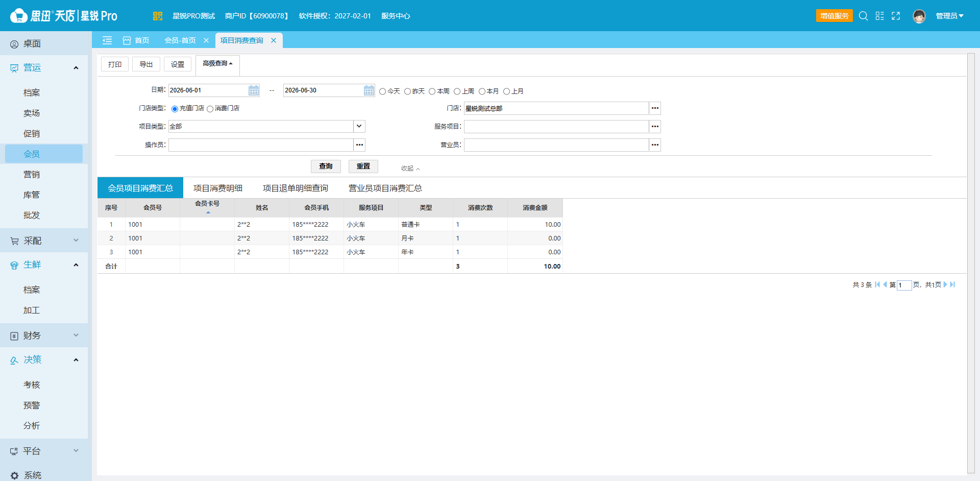Click the 普通卡 type cell
Image resolution: width=980 pixels, height=481 pixels.
[426, 225]
